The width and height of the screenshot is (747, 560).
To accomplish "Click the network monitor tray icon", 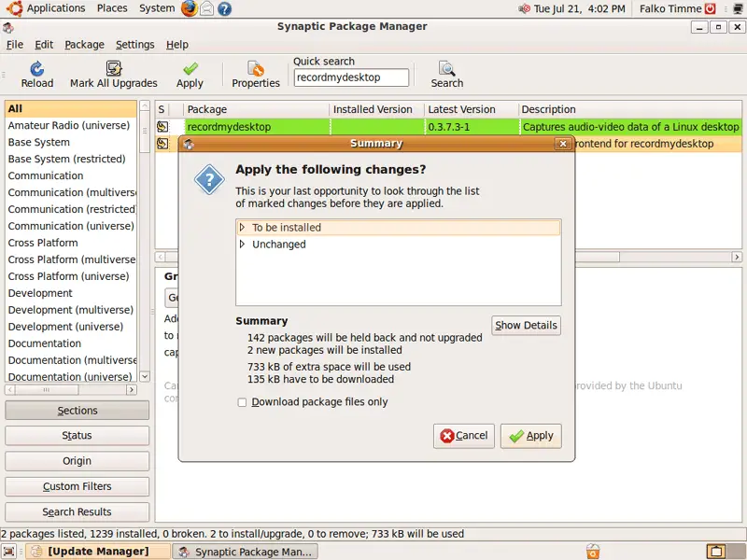I will 738,8.
